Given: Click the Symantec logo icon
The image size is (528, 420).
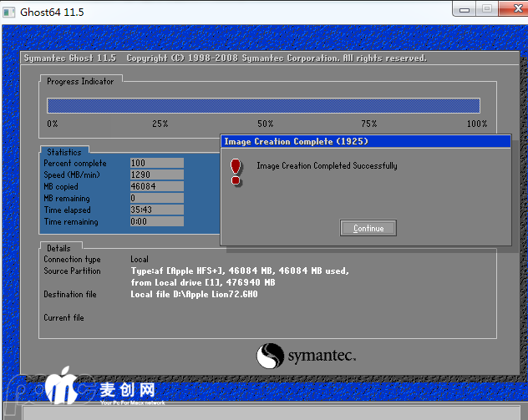Looking at the screenshot, I should pyautogui.click(x=271, y=356).
